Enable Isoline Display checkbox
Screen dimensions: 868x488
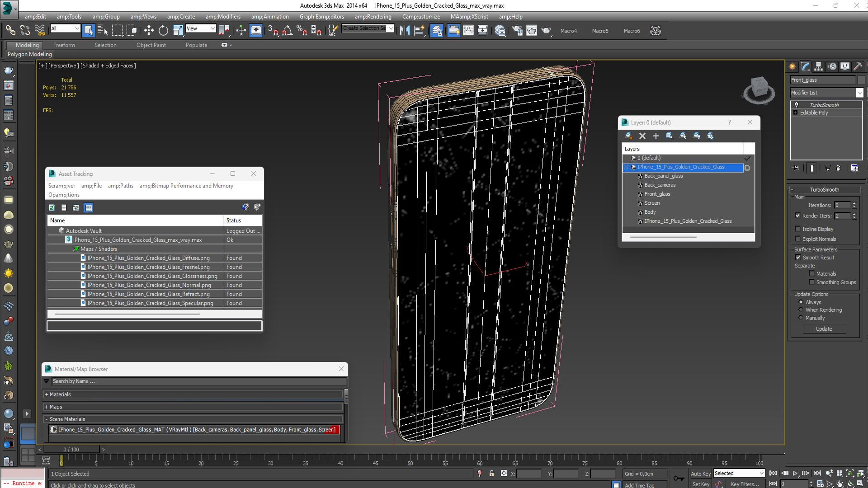click(797, 229)
